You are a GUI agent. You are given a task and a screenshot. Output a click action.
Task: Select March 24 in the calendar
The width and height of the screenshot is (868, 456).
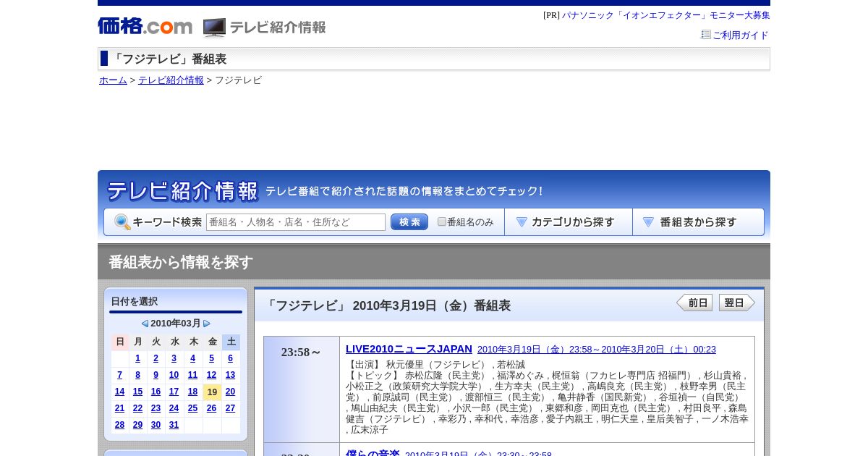[174, 408]
